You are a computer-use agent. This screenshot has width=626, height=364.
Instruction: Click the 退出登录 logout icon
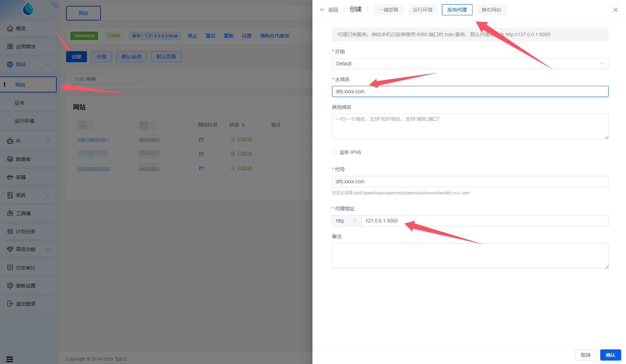pos(10,304)
